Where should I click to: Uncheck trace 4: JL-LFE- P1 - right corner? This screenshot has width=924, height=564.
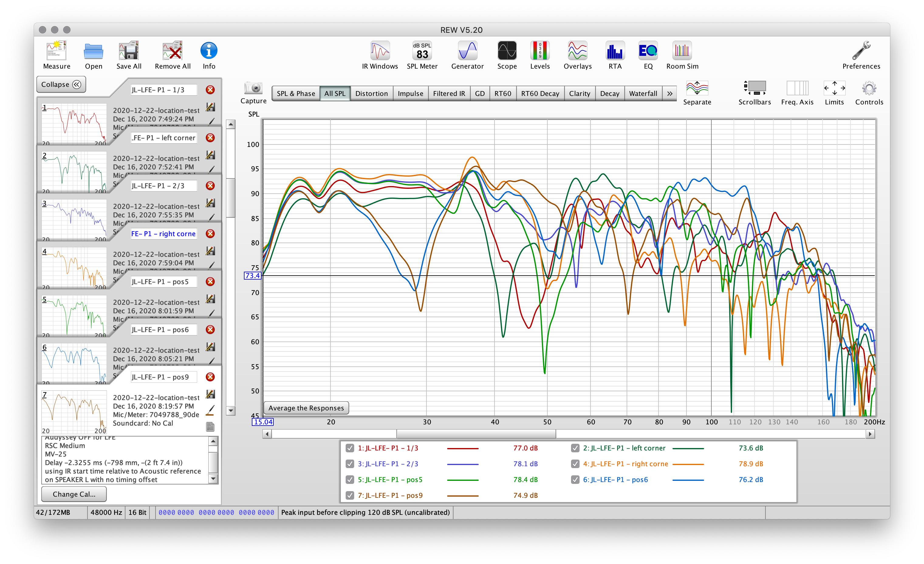coord(575,464)
